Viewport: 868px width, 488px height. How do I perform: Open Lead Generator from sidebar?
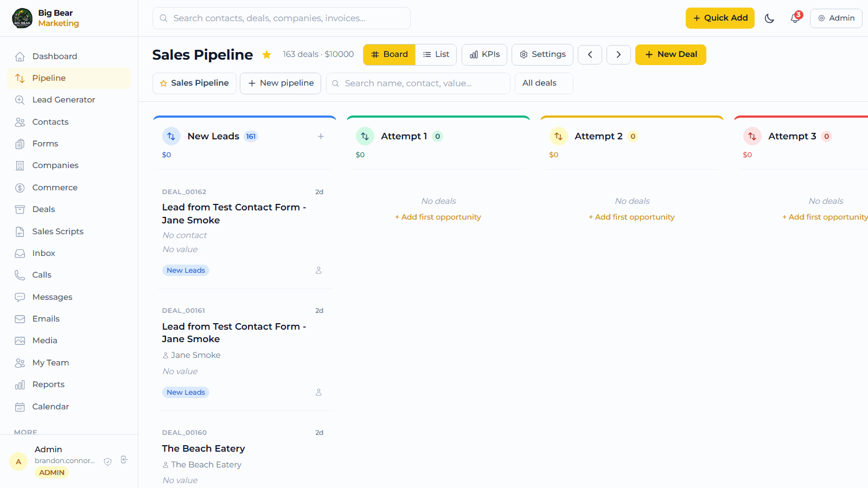coord(69,100)
